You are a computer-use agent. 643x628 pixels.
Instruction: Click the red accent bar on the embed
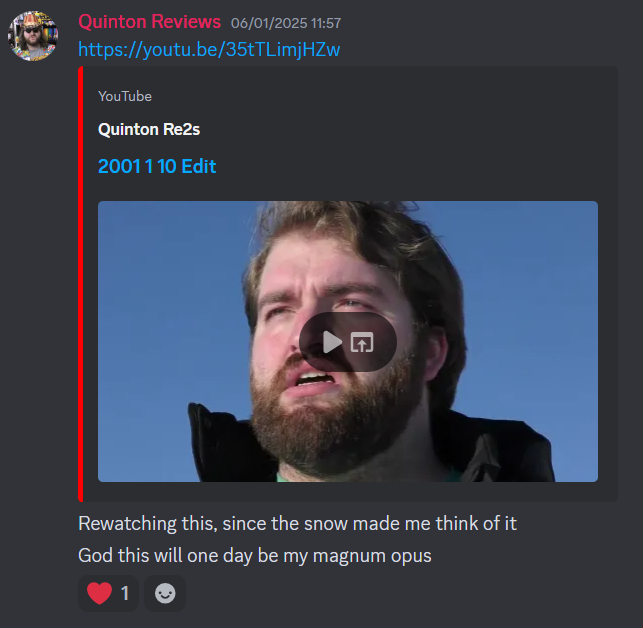(x=81, y=284)
